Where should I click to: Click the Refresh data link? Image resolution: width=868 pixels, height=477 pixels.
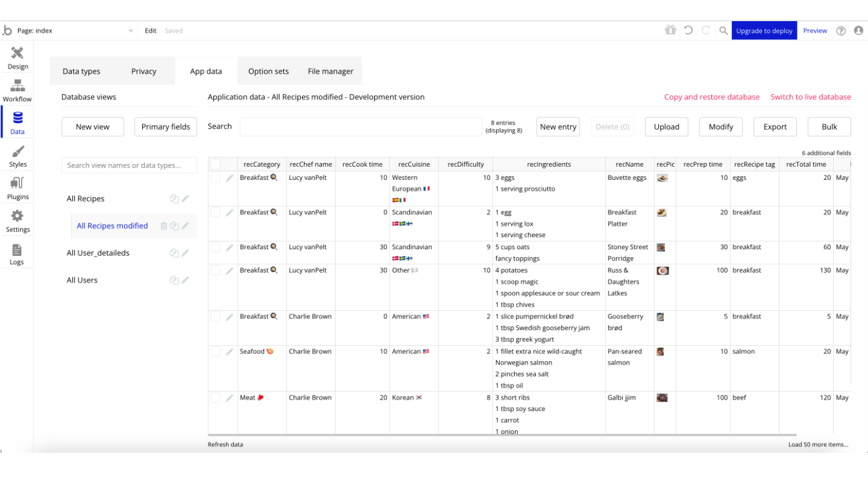225,445
